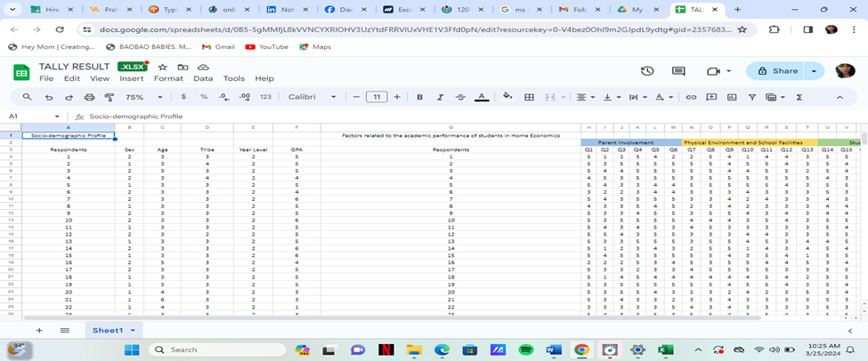Decrease font size with minus button
Image resolution: width=868 pixels, height=361 pixels.
pyautogui.click(x=356, y=97)
